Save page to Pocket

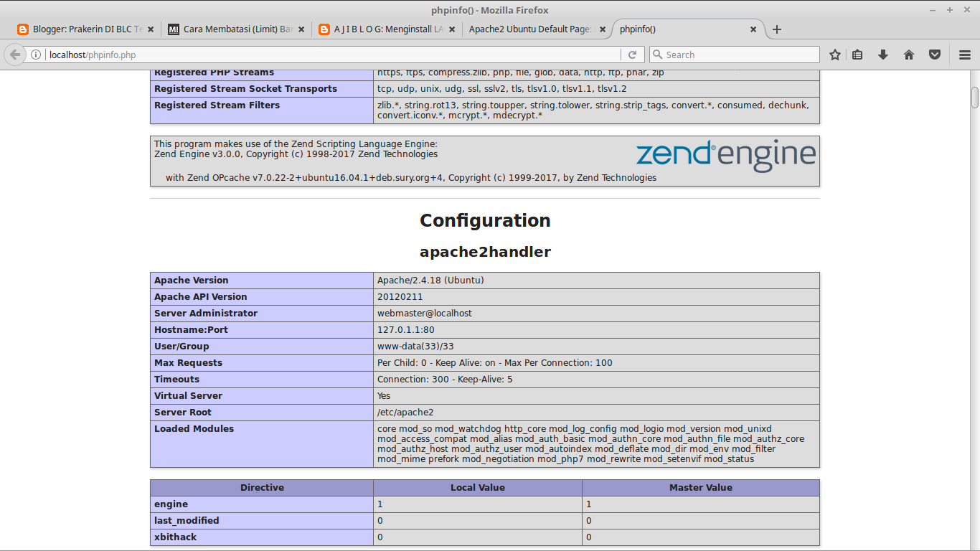pyautogui.click(x=935, y=55)
